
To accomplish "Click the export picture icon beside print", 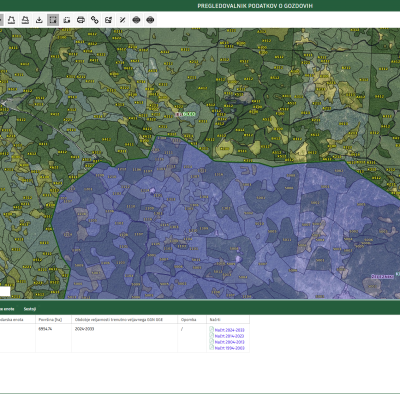I will [x=67, y=20].
